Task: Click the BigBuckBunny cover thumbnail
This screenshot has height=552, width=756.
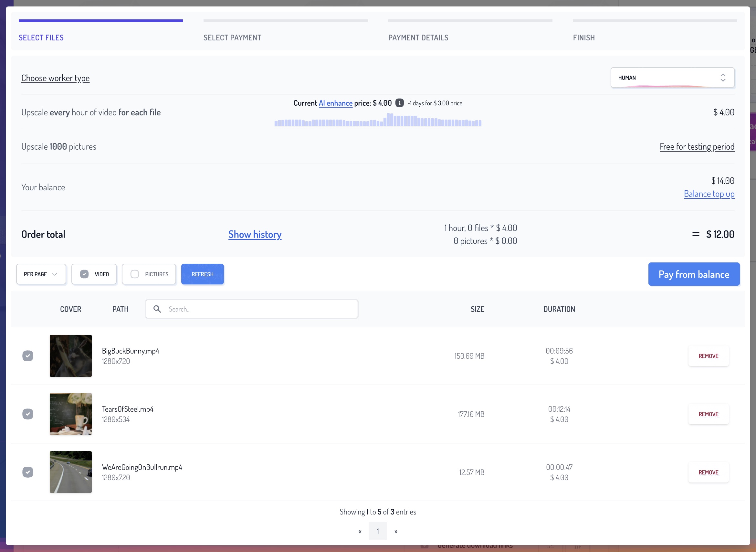Action: coord(70,356)
